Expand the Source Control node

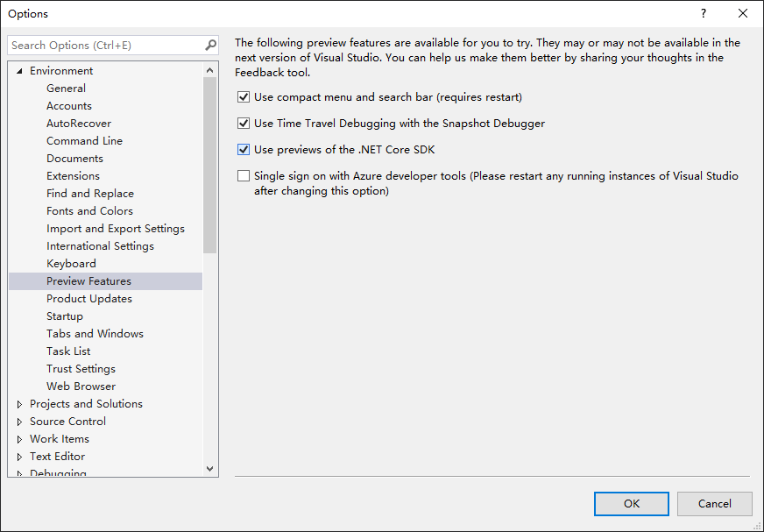(x=19, y=422)
